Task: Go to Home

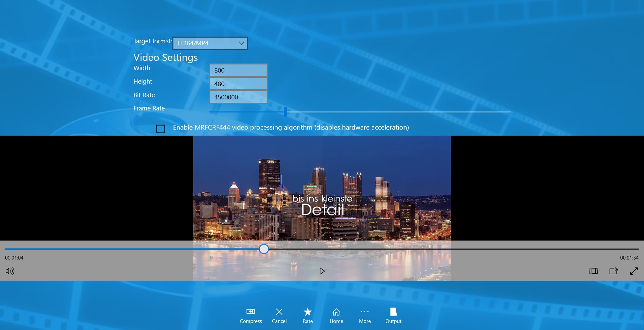Action: coord(336,316)
